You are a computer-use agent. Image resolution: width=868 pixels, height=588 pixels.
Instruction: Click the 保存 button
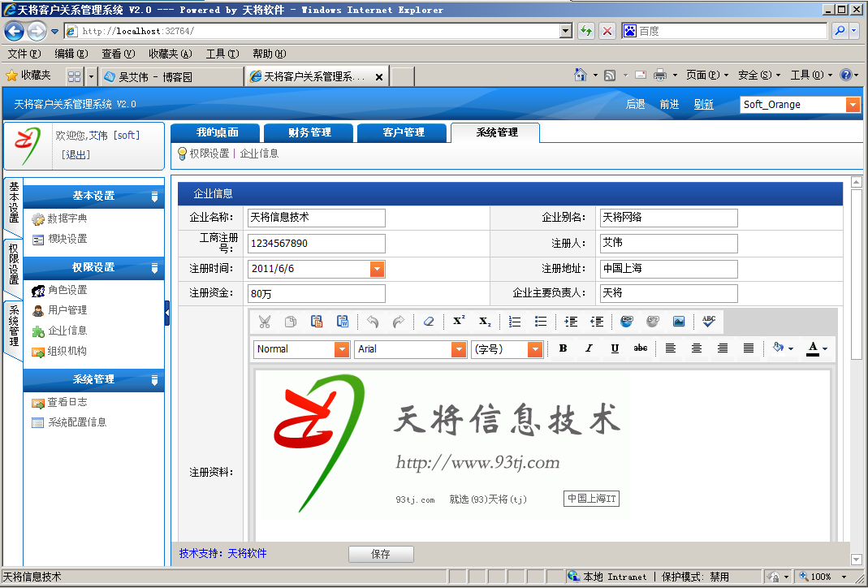[x=381, y=554]
